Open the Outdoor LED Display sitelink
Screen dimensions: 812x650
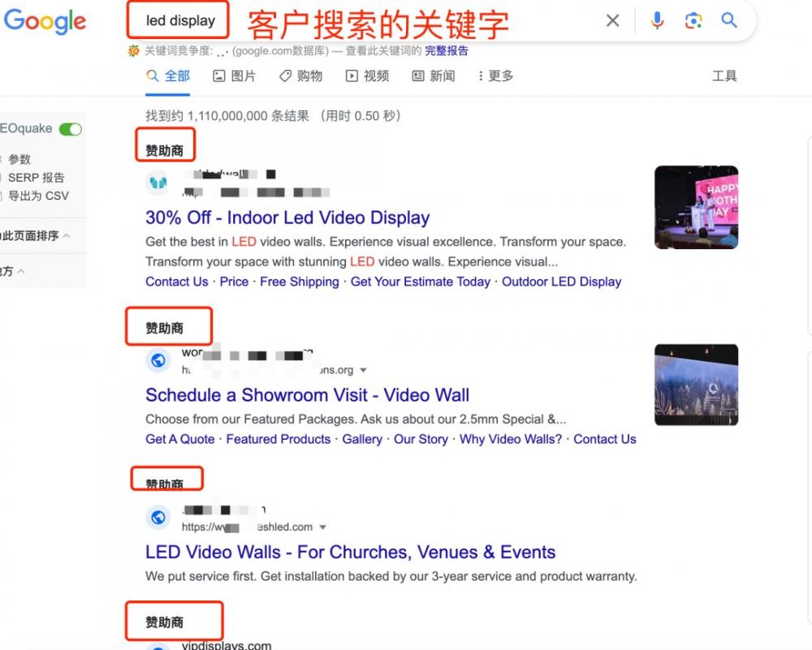click(x=561, y=282)
